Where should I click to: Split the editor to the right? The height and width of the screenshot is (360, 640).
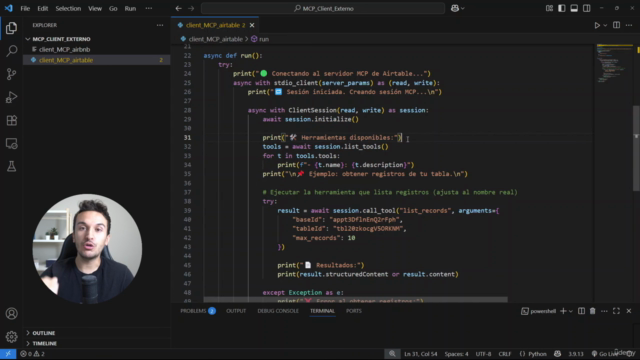[616, 25]
